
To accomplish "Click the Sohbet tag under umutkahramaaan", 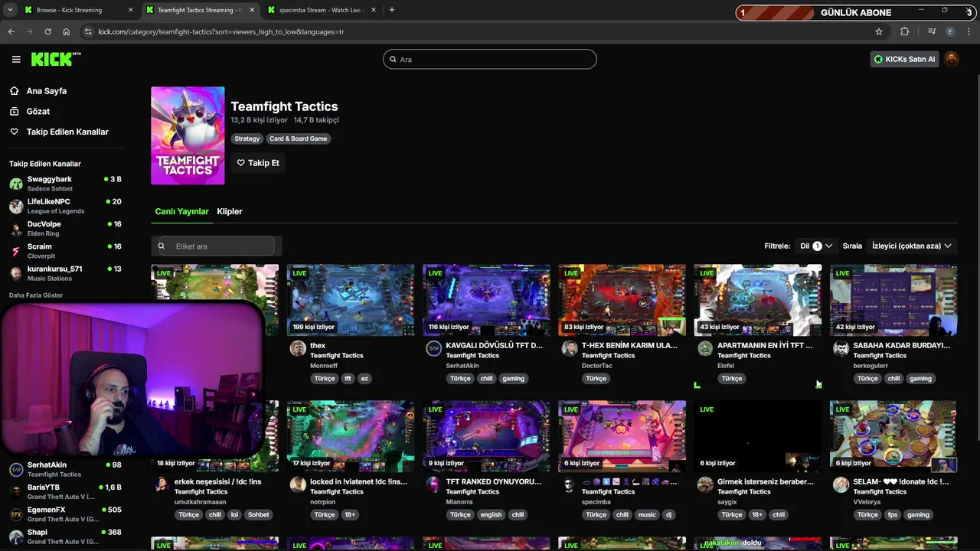I will [x=258, y=514].
